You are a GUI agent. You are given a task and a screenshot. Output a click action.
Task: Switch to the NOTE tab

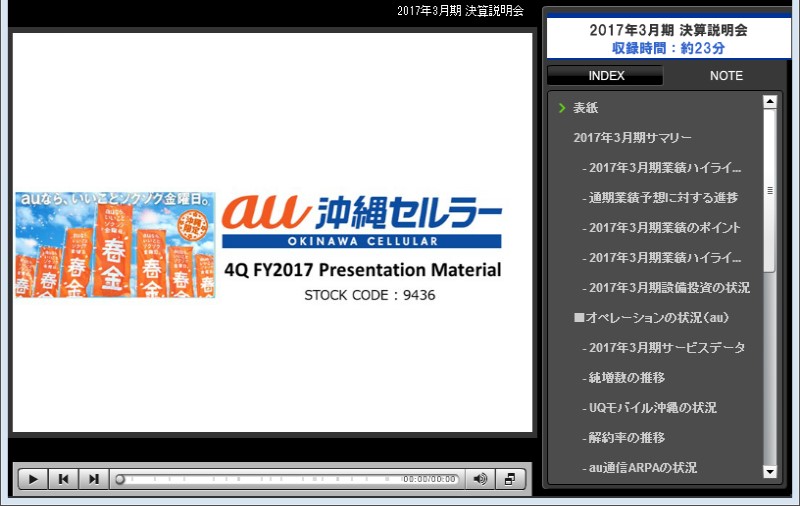[x=726, y=75]
